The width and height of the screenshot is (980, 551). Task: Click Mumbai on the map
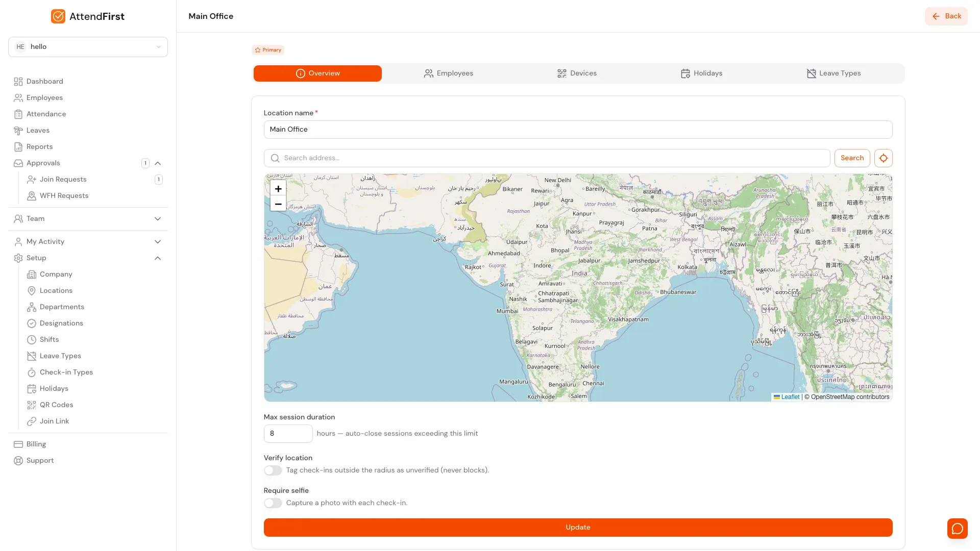pos(507,311)
